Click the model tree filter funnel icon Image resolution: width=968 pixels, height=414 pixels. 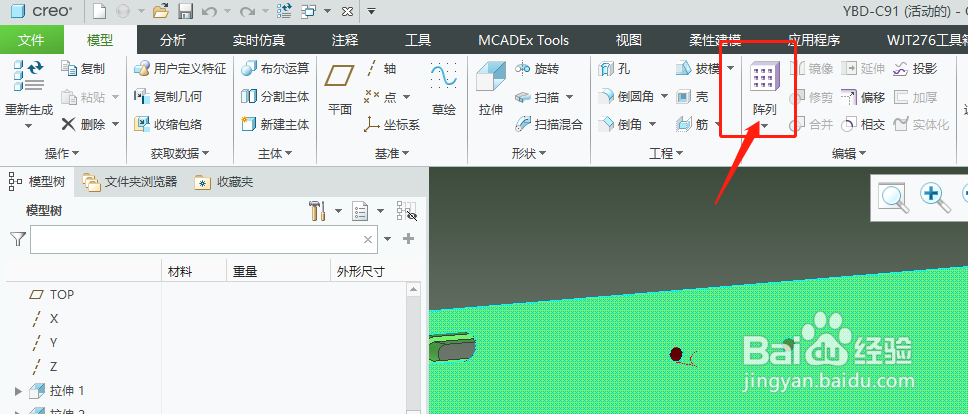click(x=18, y=239)
